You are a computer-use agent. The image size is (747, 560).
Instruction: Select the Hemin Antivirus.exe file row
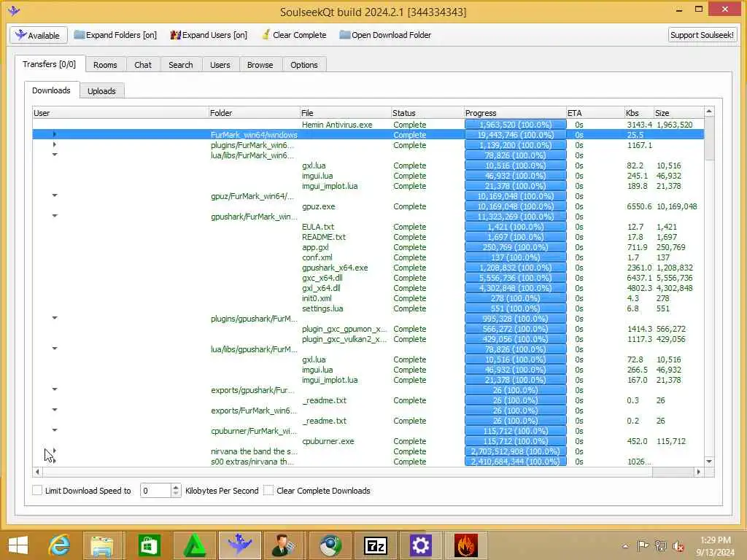point(368,125)
